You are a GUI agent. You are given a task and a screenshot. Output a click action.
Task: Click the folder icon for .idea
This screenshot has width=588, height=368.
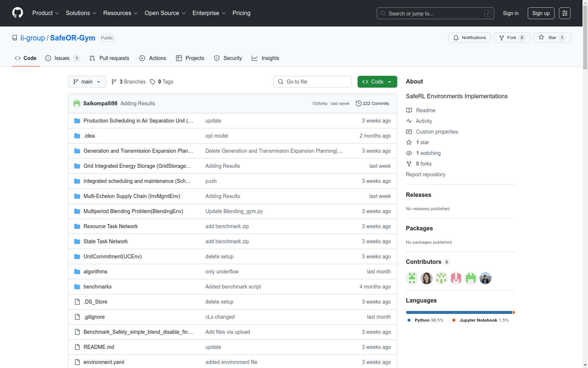click(x=77, y=136)
